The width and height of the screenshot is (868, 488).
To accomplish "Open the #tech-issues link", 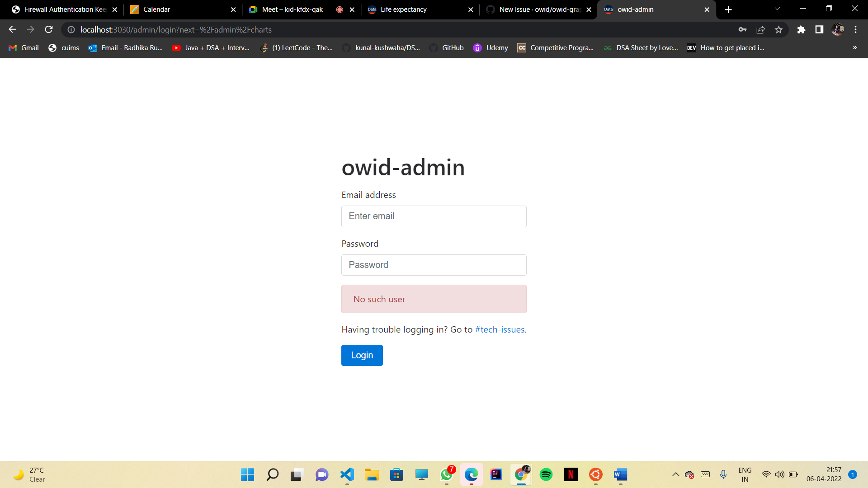I will tap(499, 329).
